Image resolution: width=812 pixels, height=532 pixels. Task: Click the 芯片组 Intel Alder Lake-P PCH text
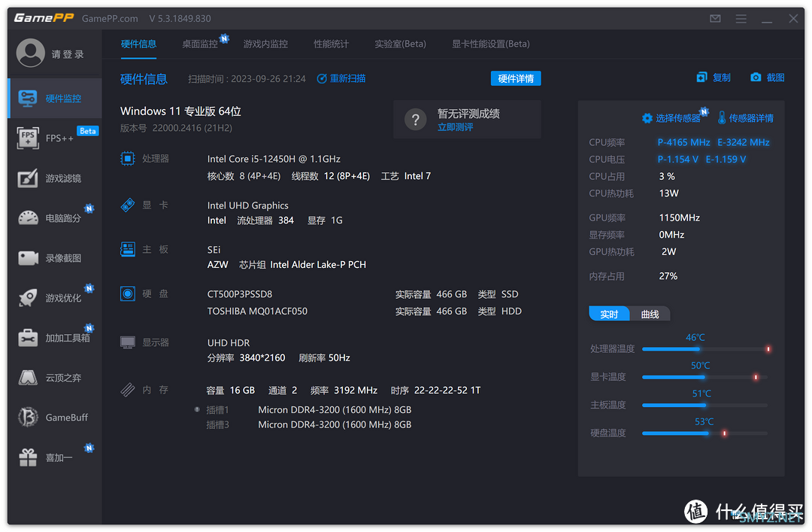[x=302, y=264]
